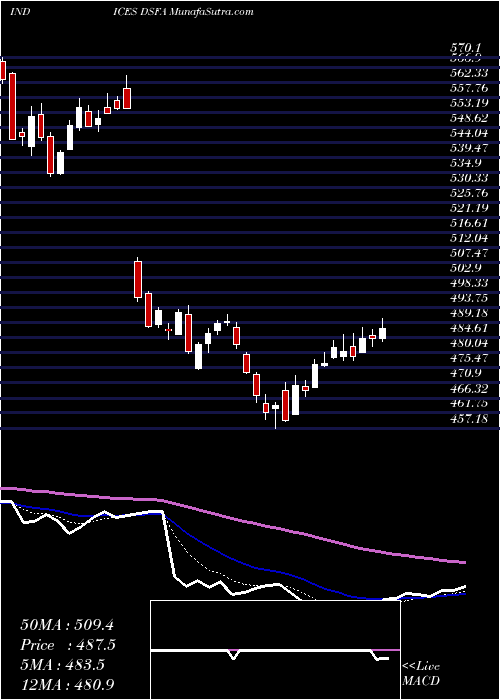This screenshot has width=500, height=700.
Task: Click the 484.61 price level label
Action: 469,329
